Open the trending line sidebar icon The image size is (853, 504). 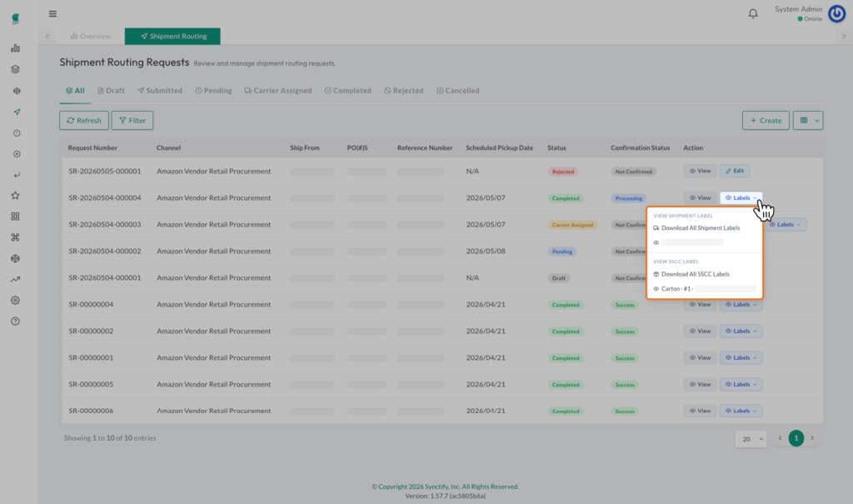pyautogui.click(x=15, y=280)
